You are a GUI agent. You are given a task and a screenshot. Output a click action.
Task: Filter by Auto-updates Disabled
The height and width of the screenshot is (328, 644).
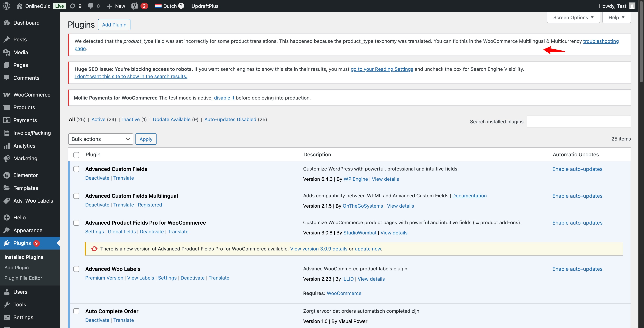pos(230,119)
